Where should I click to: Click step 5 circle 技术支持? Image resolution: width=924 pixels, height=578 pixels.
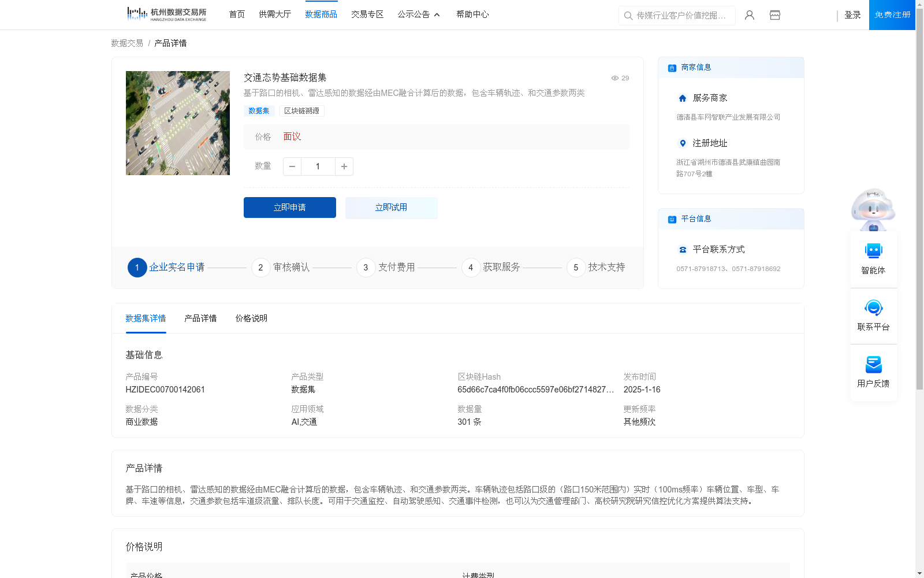click(x=576, y=268)
